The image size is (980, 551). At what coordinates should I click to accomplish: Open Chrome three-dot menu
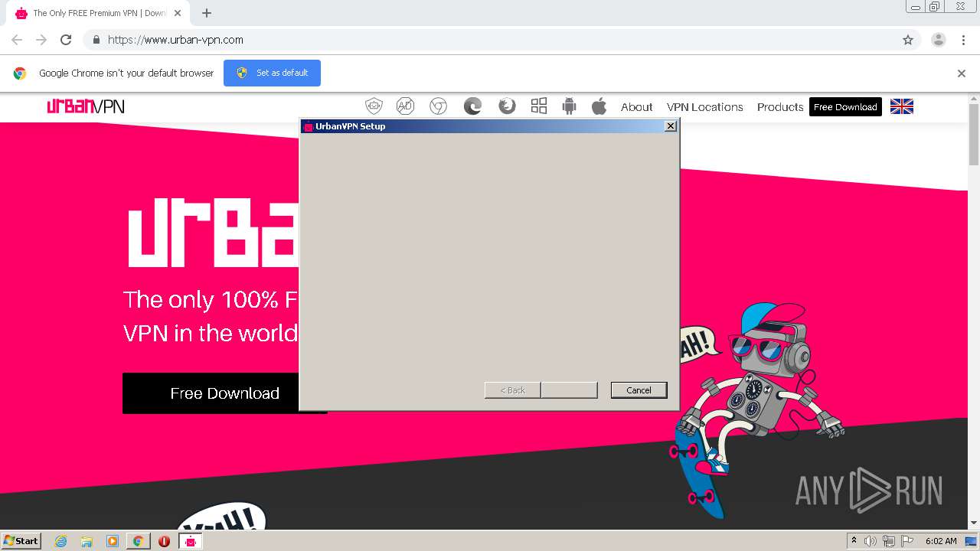(x=963, y=40)
